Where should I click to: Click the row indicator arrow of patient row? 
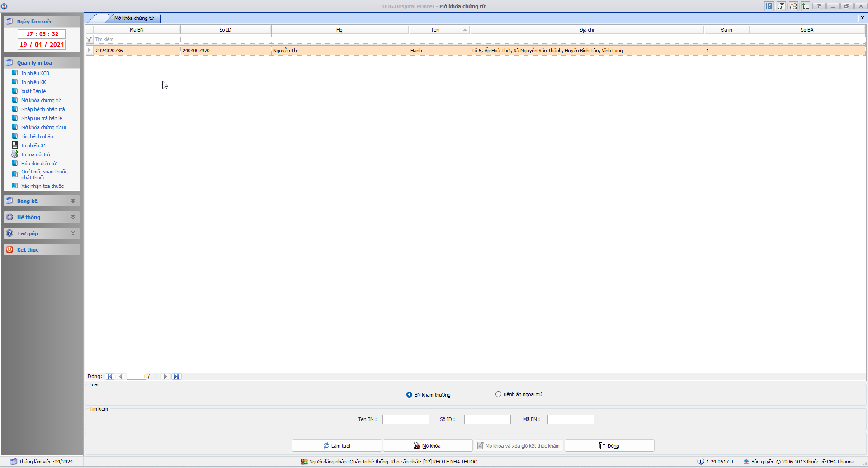coord(89,51)
